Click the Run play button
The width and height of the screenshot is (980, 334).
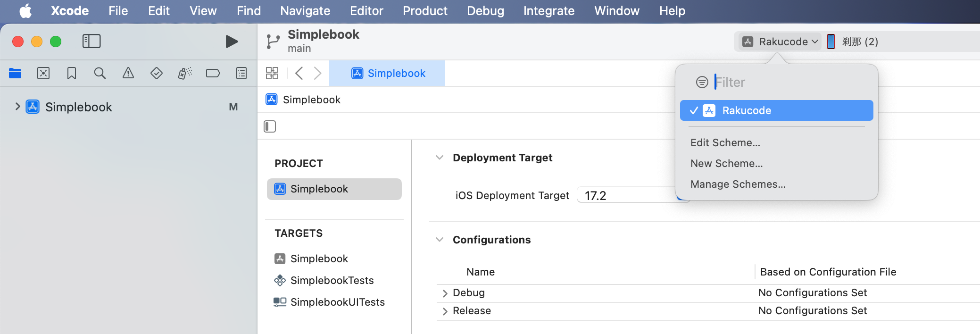click(232, 42)
